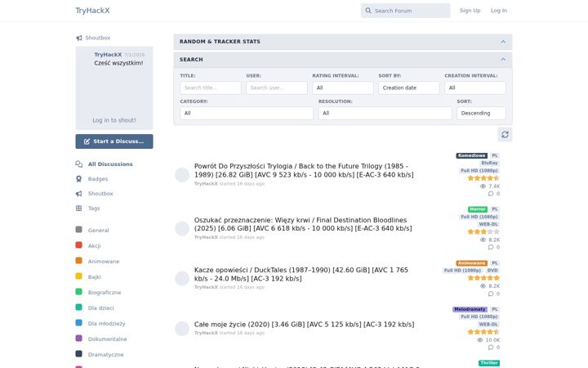Click the green Horror tag label

click(x=478, y=209)
